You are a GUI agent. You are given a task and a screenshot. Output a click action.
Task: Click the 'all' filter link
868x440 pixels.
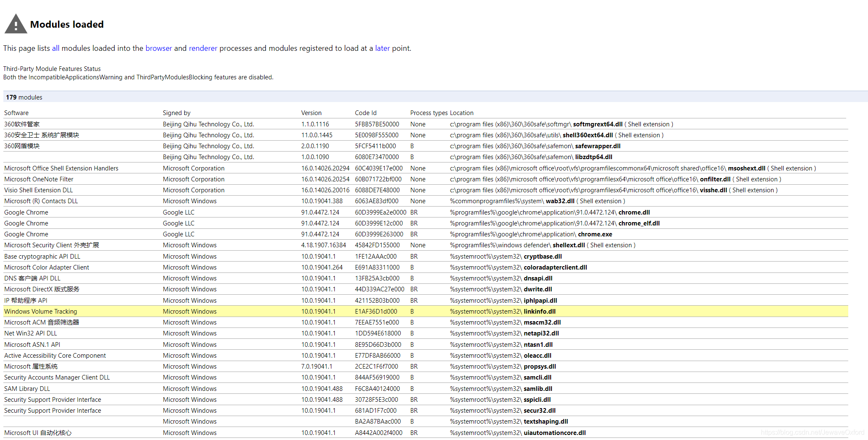pos(56,48)
